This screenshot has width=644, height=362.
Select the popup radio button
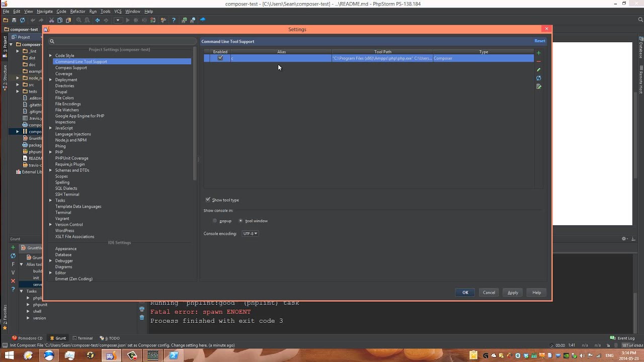[215, 221]
